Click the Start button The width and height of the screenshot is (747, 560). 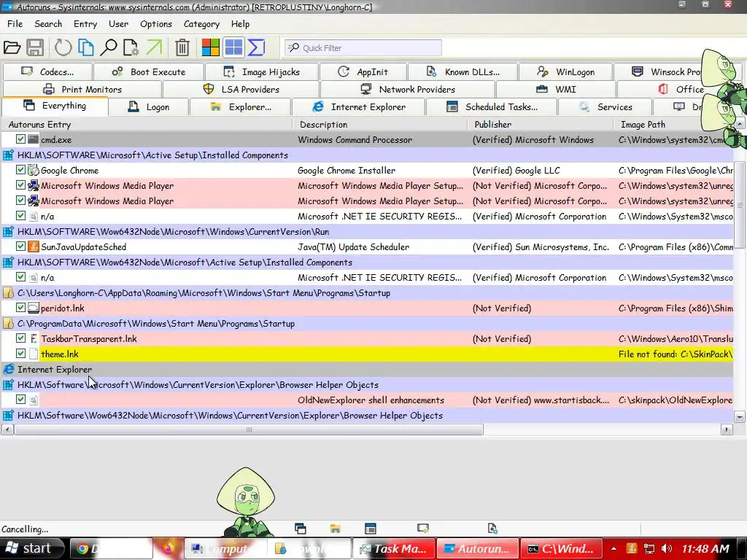pos(31,548)
